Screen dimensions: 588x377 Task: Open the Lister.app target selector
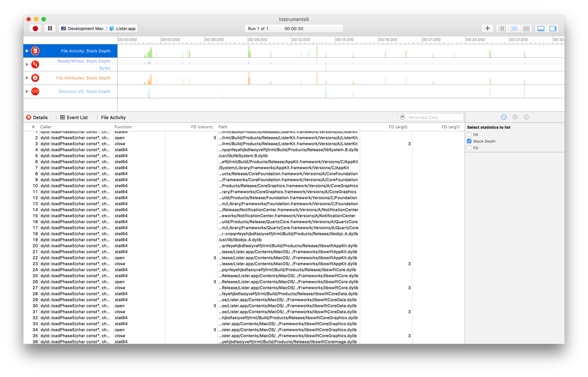click(x=123, y=28)
